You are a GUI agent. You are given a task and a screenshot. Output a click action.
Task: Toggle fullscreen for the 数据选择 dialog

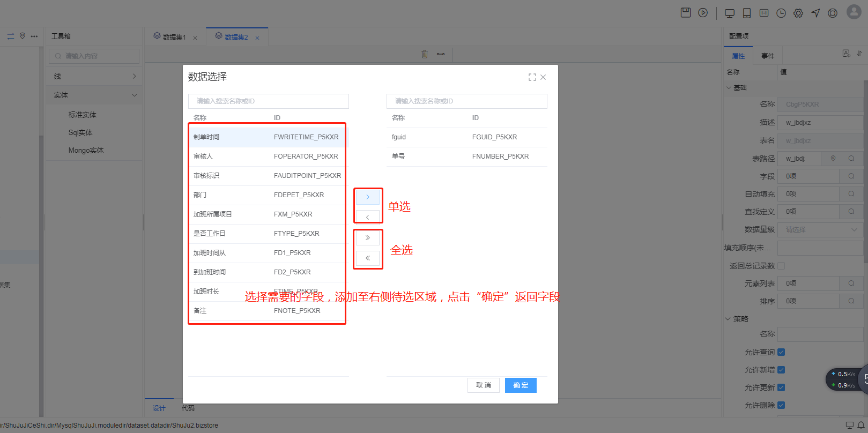pos(532,77)
